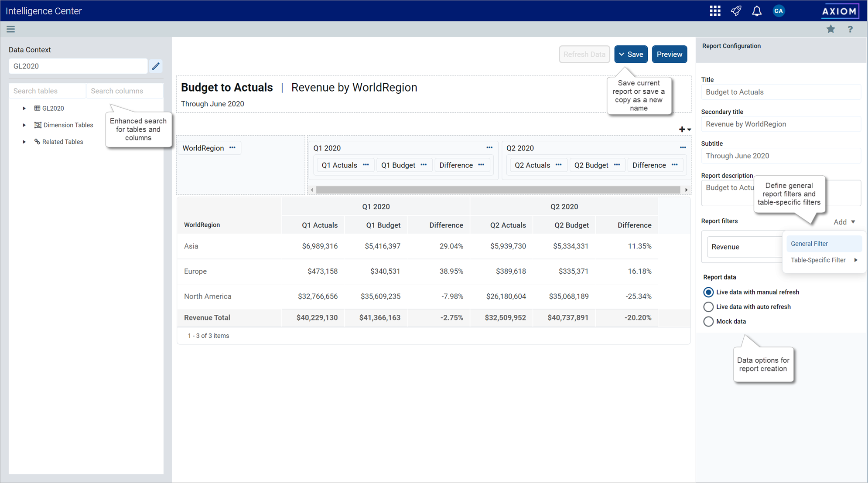
Task: Click the rocket launch icon
Action: tap(736, 11)
